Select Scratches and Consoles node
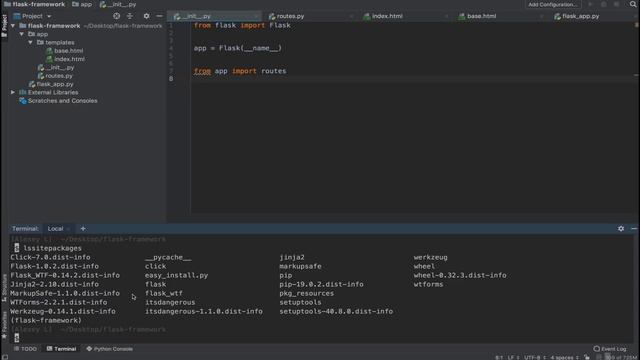 click(58, 101)
